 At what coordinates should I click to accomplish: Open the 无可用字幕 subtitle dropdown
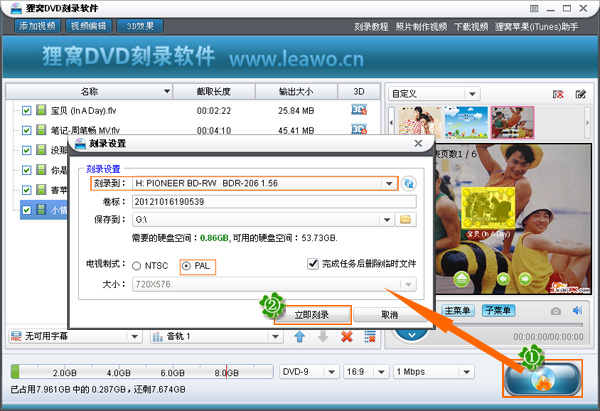(134, 337)
